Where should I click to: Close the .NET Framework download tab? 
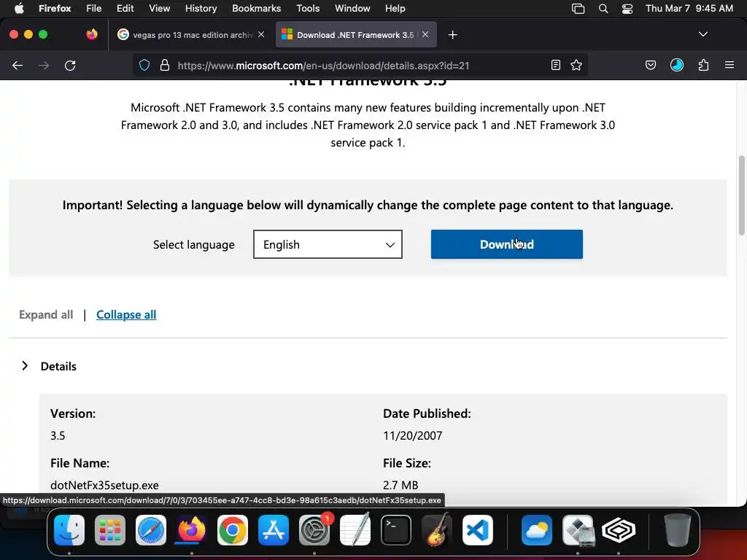pos(425,34)
